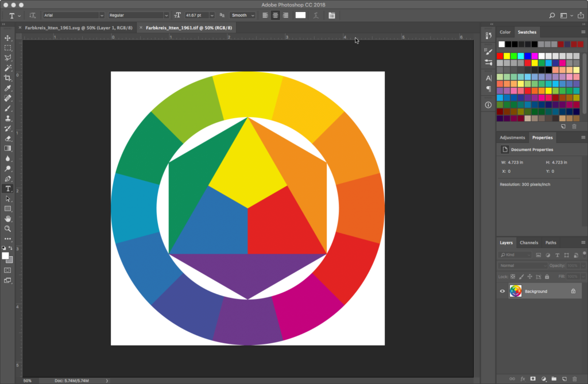Click the white text color swatch
Screen dimensions: 588x384
pos(300,15)
